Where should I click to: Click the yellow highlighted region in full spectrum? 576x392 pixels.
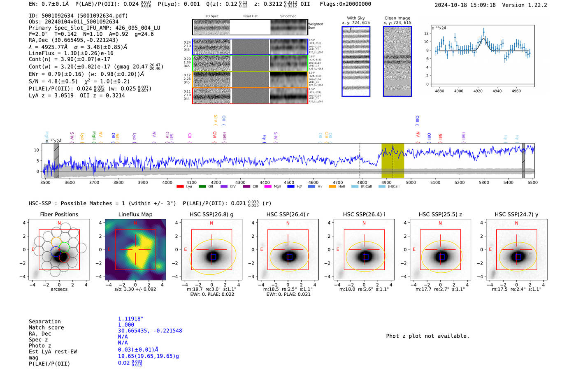pos(393,161)
